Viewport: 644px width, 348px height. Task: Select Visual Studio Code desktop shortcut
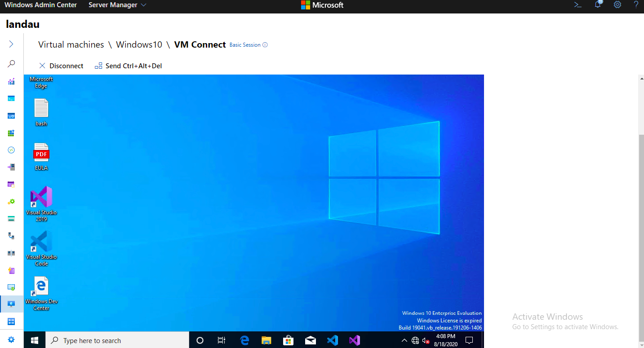41,248
